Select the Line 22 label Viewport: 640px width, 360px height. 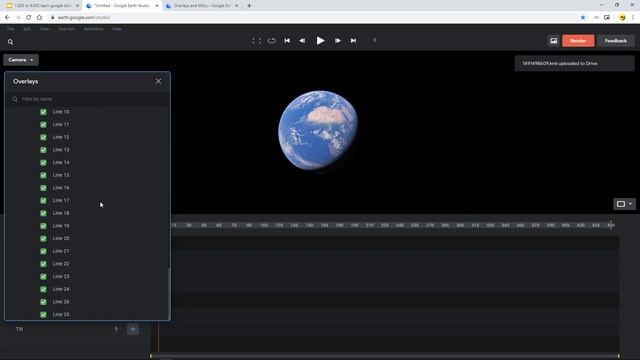61,264
